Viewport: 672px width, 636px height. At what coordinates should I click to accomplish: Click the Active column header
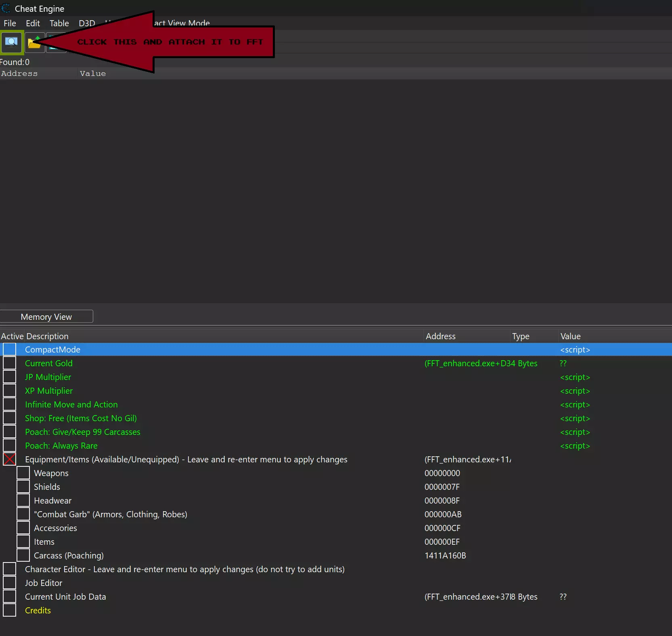12,336
